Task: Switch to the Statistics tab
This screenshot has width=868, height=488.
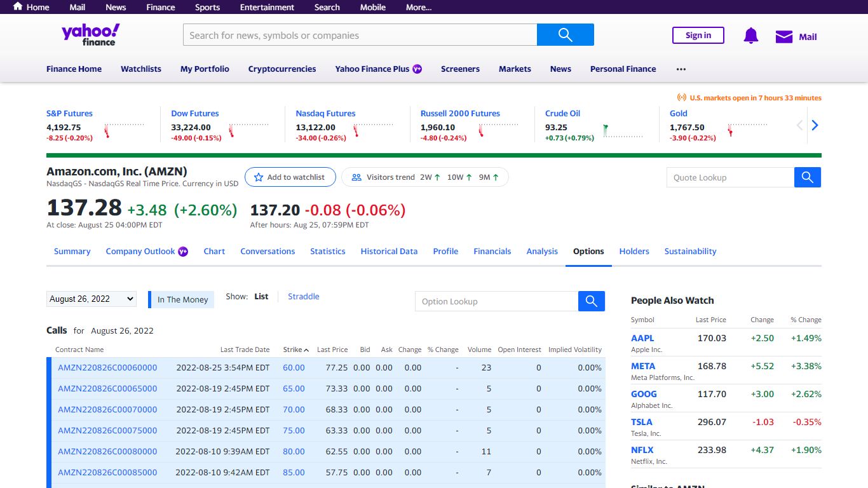Action: (327, 251)
